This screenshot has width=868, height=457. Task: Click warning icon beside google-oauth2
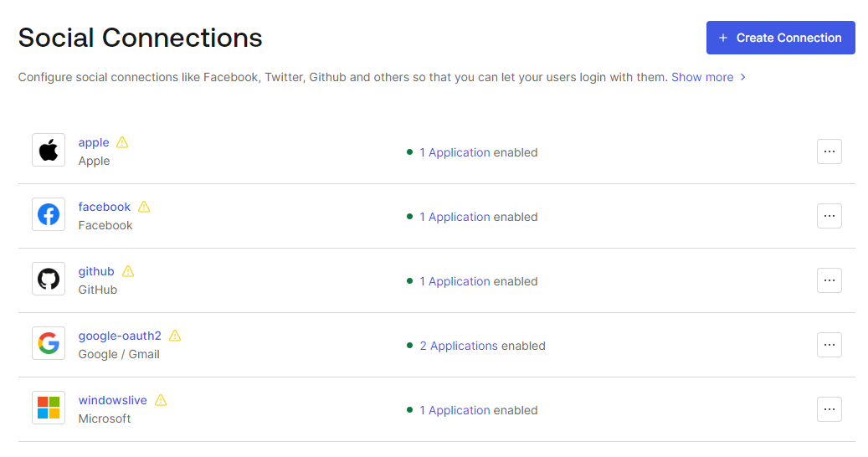[x=175, y=336]
